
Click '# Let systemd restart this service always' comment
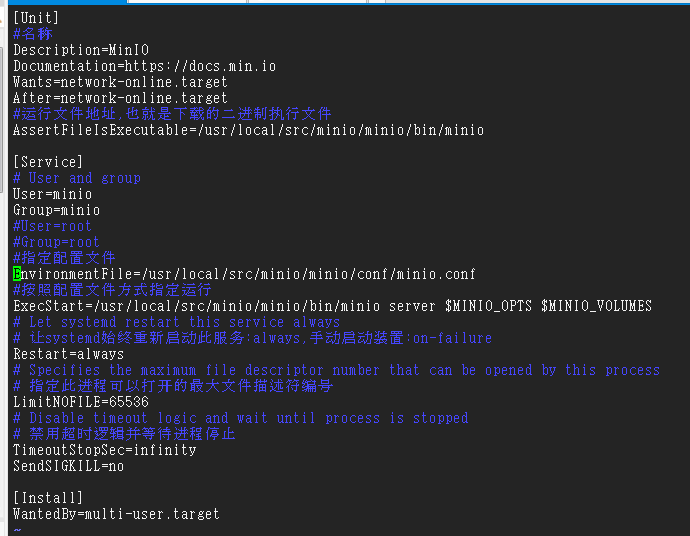tap(176, 322)
